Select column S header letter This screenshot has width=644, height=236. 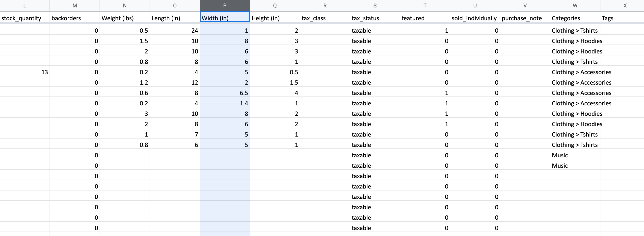[x=375, y=5]
